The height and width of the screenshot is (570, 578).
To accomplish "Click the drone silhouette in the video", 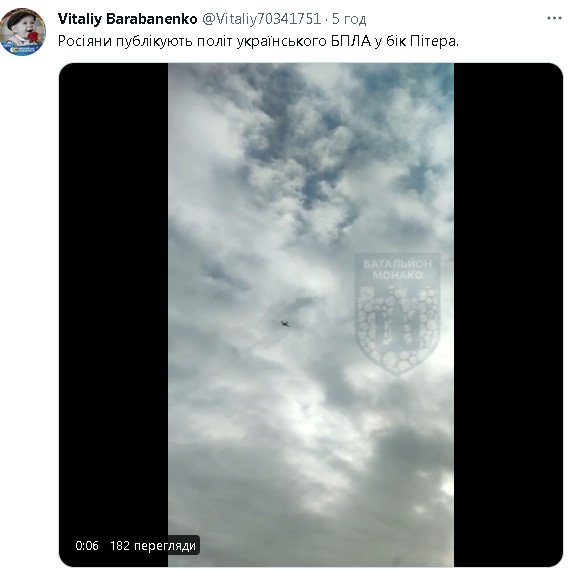I will [285, 324].
